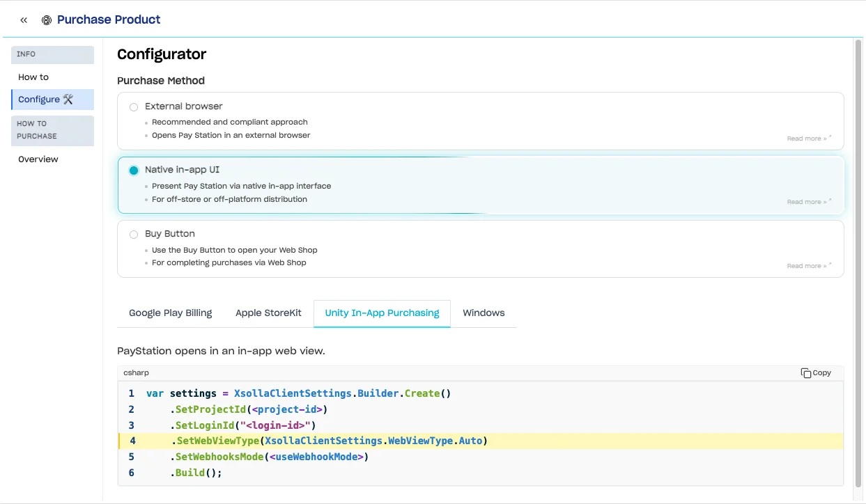Click 'Recommended and compliant approach' bullet
866x504 pixels.
click(x=230, y=122)
